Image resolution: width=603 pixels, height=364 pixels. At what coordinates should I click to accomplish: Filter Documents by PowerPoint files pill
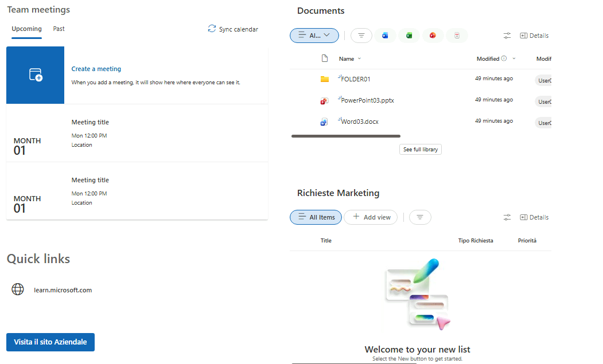[x=433, y=36]
